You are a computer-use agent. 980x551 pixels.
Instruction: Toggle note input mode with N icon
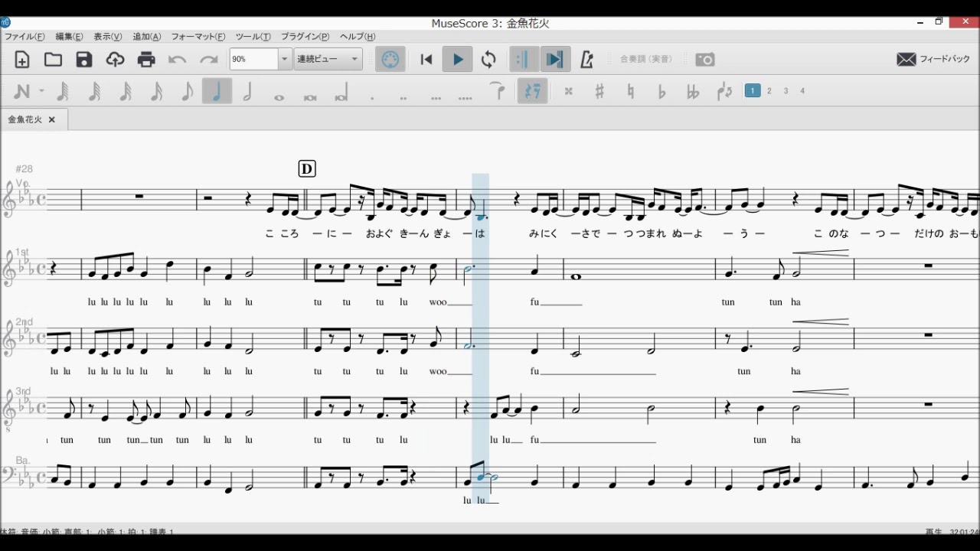click(21, 92)
